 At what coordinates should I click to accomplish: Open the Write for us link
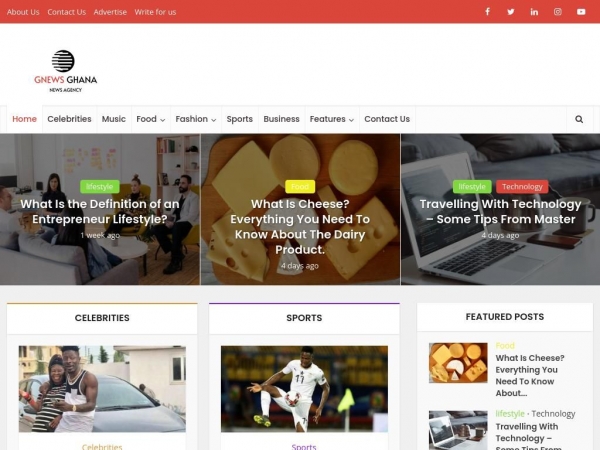(x=155, y=12)
